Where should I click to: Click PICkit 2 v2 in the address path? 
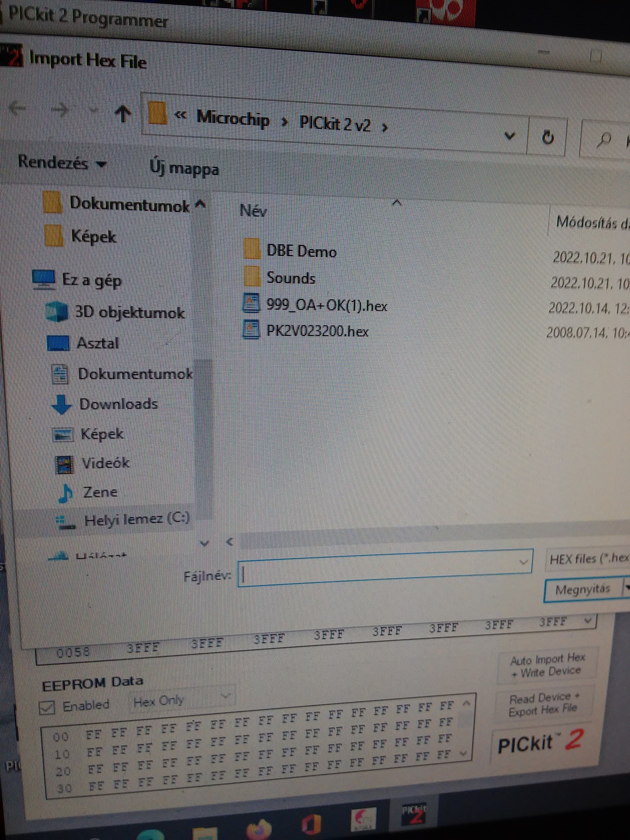click(335, 124)
